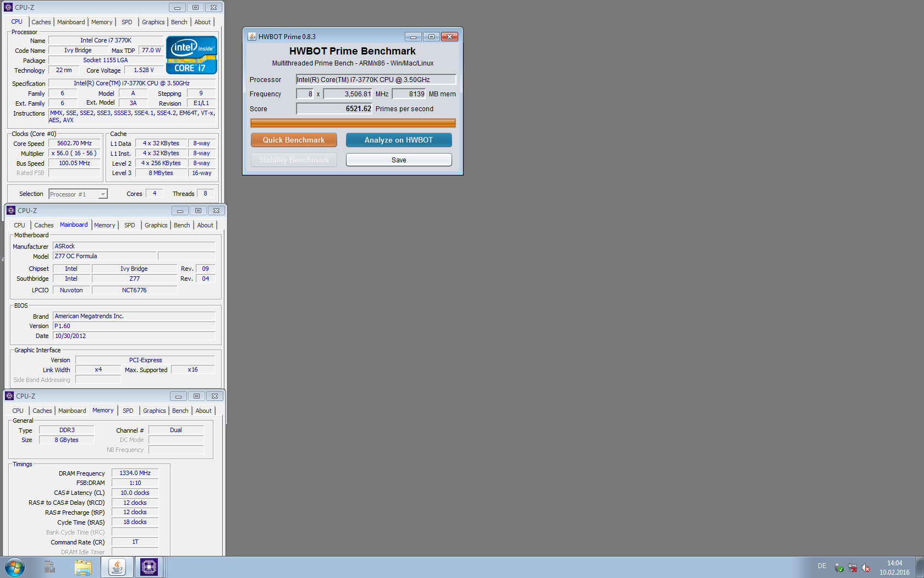Maximize the HWBOT Prime window
Viewport: 924px width, 578px height.
(431, 37)
